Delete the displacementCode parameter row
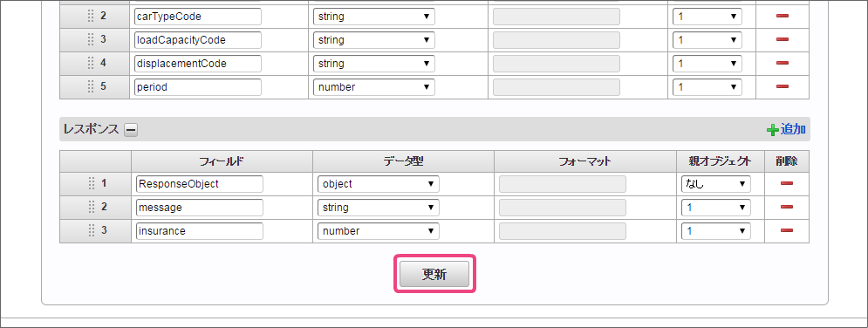Image resolution: width=868 pixels, height=328 pixels. tap(783, 63)
